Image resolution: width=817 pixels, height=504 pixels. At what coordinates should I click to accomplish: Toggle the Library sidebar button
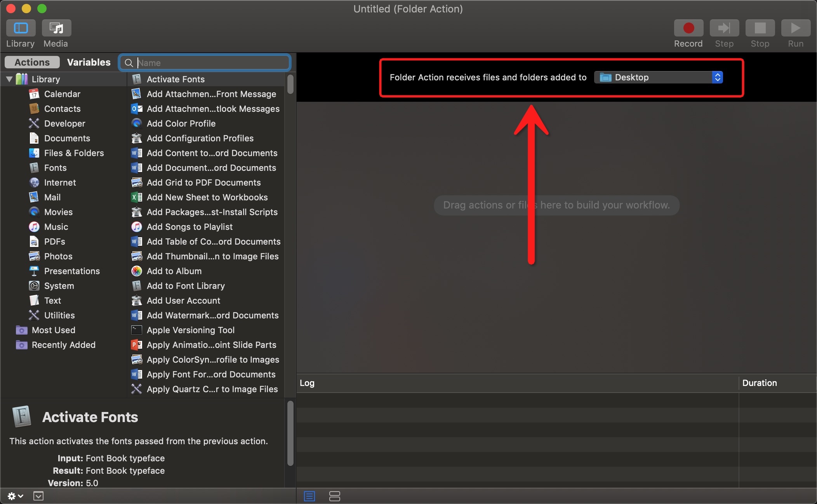(21, 28)
